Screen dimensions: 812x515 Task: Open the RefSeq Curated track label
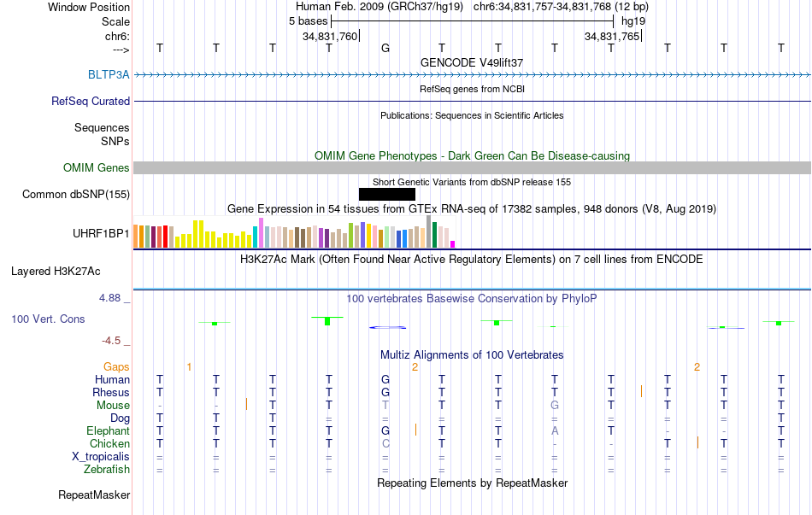91,101
